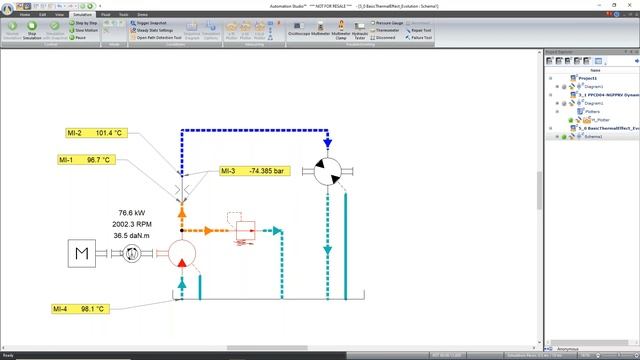
Task: Open Steady State Settings
Action: pos(151,30)
